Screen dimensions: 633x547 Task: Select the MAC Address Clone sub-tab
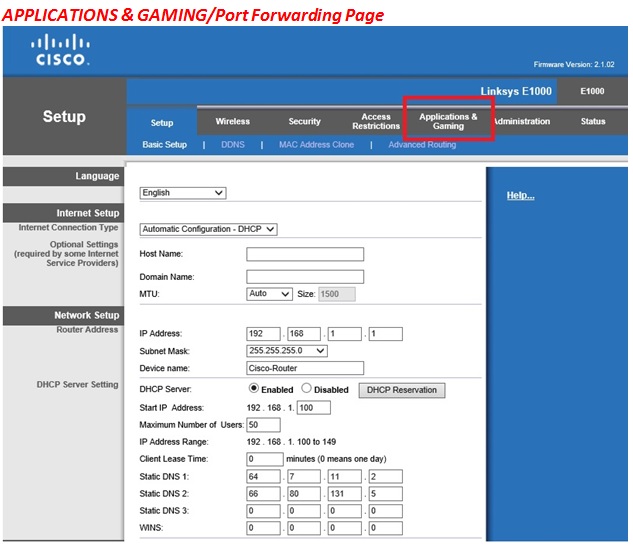[316, 145]
